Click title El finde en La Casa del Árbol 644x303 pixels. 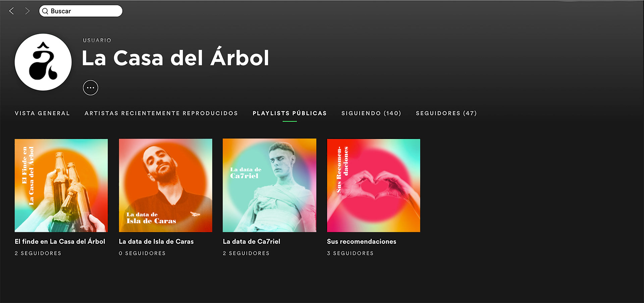(x=60, y=241)
